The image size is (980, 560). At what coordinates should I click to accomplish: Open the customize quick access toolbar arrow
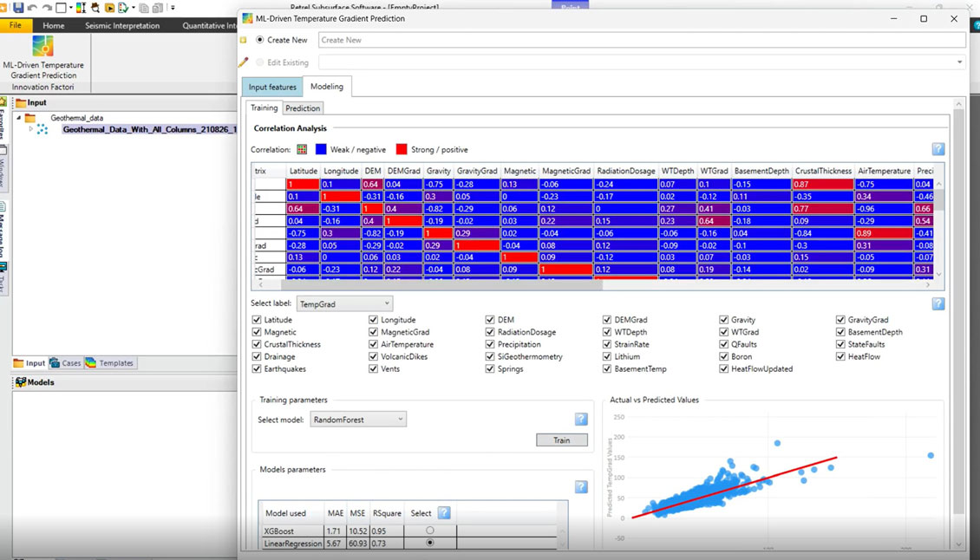coord(173,8)
